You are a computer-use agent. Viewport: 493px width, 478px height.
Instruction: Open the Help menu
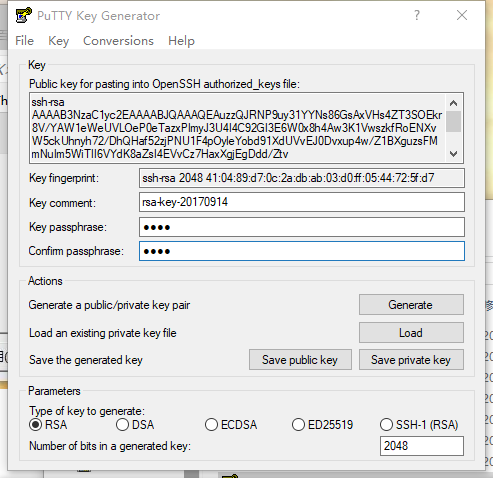click(181, 41)
